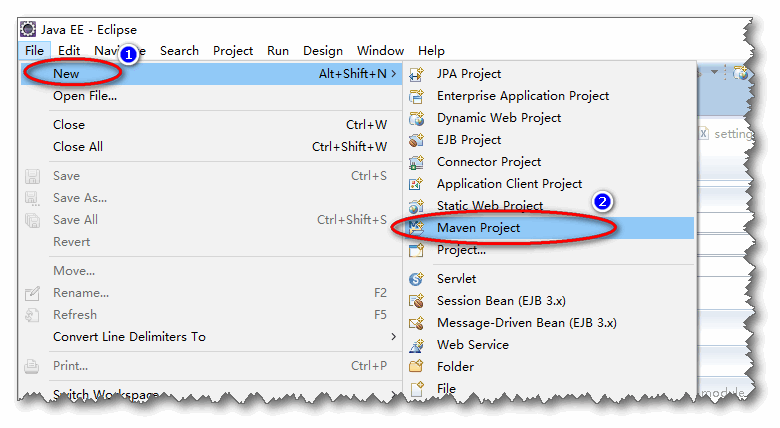Image resolution: width=780 pixels, height=428 pixels.
Task: Open the Help menu
Action: click(431, 51)
